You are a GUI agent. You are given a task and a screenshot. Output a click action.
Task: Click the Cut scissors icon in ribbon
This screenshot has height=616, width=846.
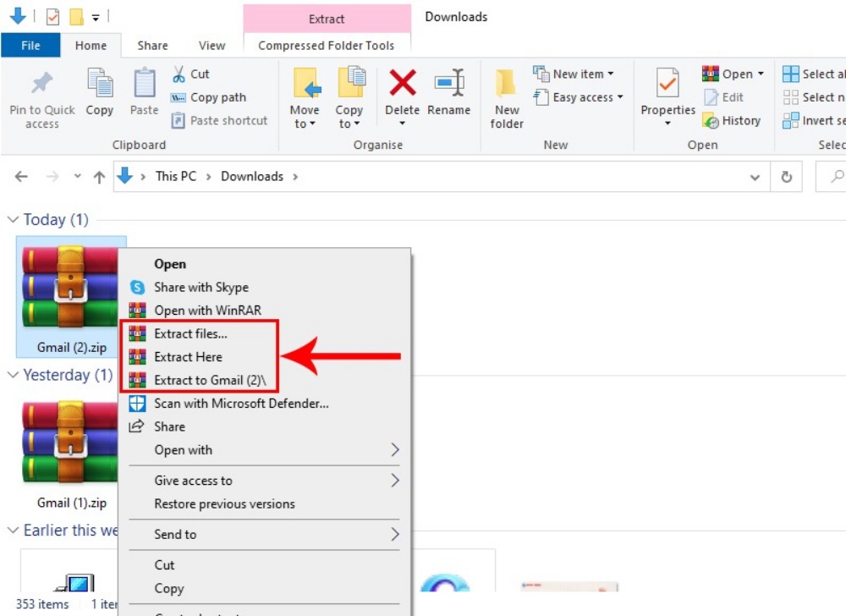pos(179,74)
